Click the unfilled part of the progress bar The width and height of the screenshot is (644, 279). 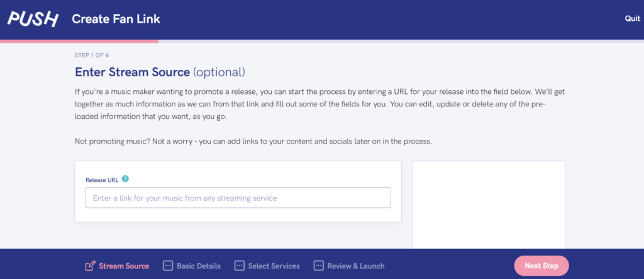coord(401,41)
